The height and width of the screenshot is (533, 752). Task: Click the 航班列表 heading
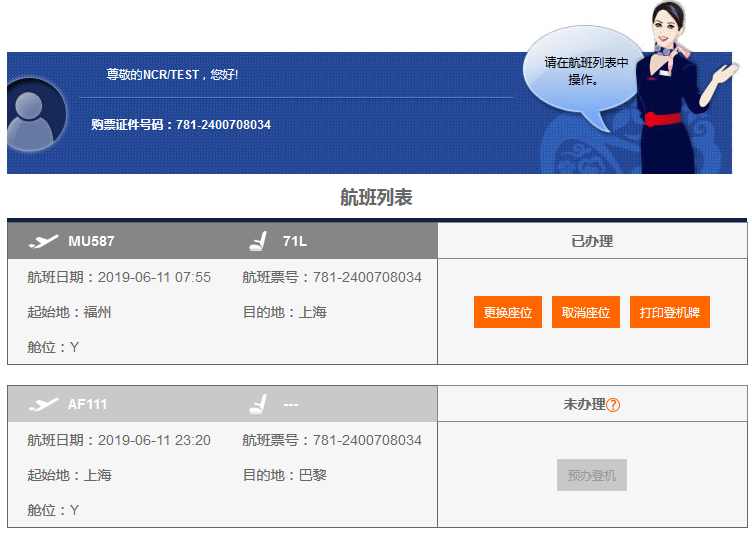(376, 198)
